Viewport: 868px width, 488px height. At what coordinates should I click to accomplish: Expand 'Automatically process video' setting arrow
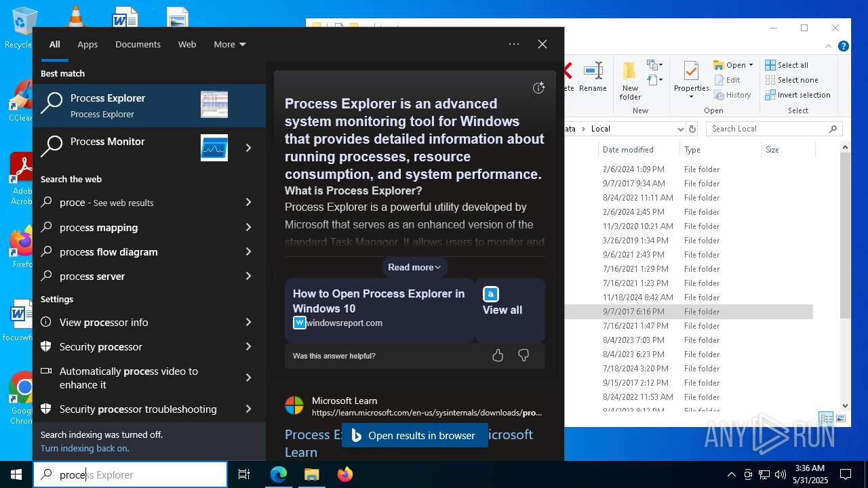(248, 378)
